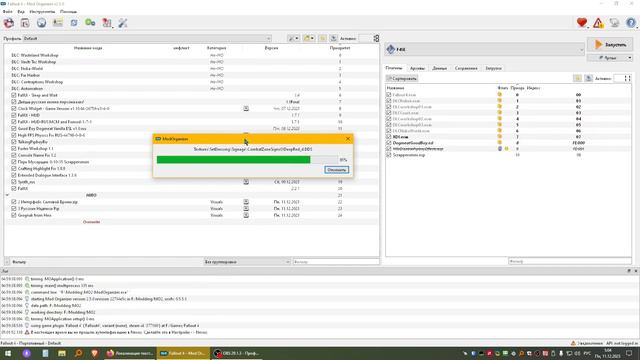Click the notes icon on Synth_rus row
The height and width of the screenshot is (360, 640).
point(246,182)
